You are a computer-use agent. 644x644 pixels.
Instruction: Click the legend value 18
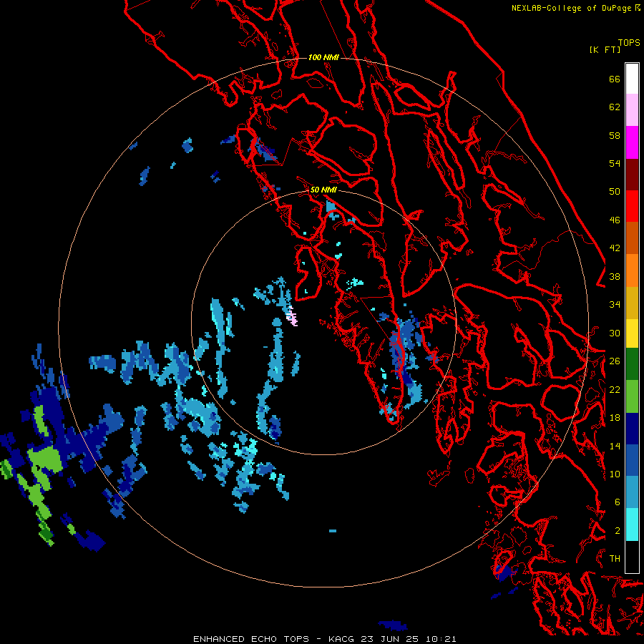click(x=615, y=418)
